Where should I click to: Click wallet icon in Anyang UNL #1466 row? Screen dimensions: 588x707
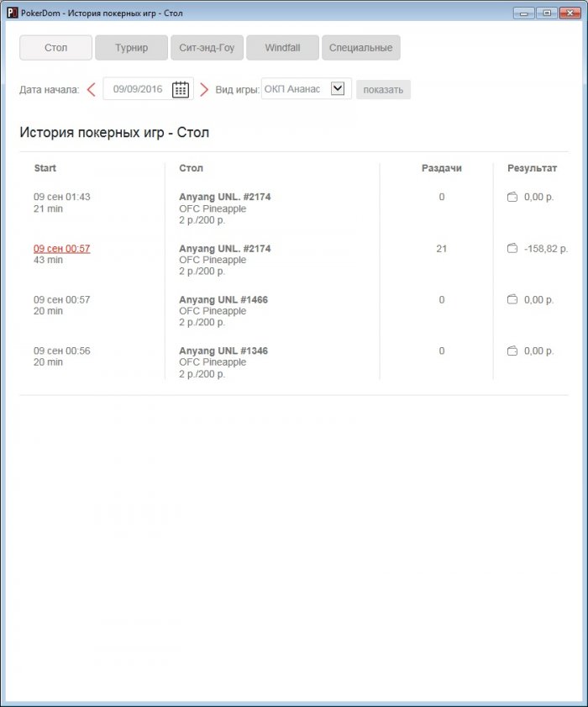(x=512, y=299)
